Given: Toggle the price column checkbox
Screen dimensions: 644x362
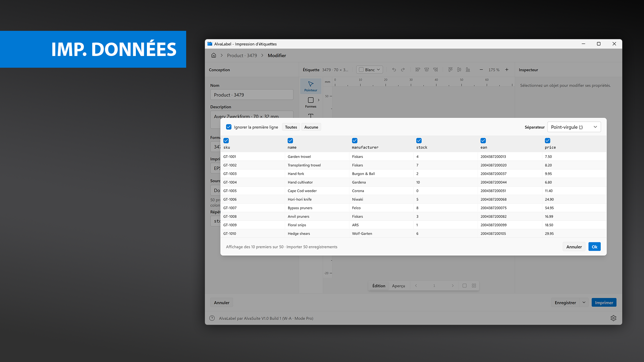Looking at the screenshot, I should tap(548, 140).
